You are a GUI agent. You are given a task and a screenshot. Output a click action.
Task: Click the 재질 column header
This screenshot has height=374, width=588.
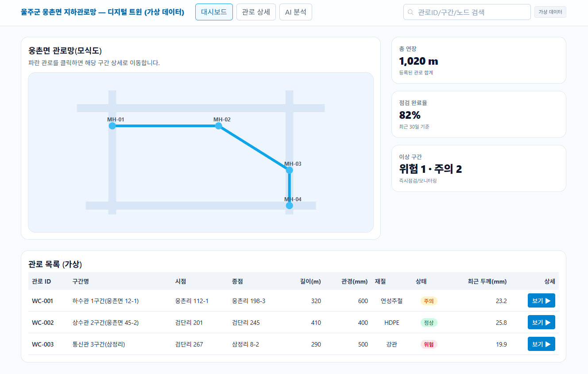380,281
